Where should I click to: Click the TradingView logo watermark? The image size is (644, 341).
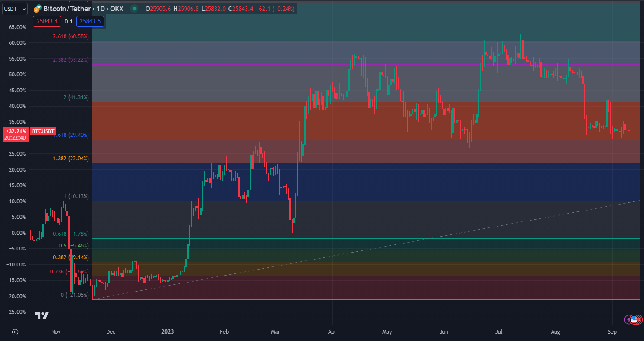42,316
